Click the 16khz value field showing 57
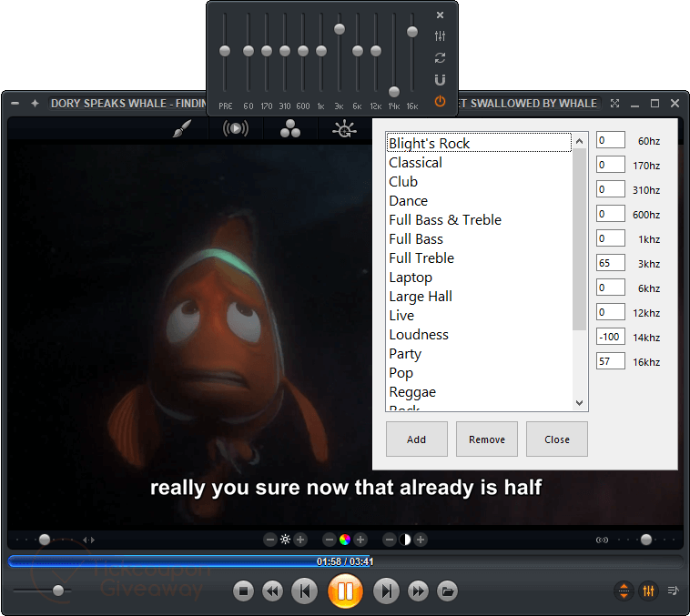This screenshot has height=616, width=690. (611, 361)
